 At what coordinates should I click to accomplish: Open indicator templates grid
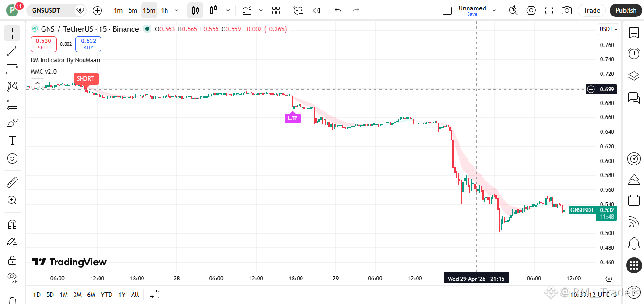(276, 10)
